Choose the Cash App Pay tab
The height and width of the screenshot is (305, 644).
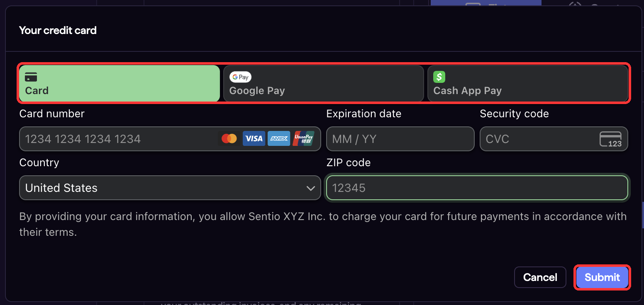pyautogui.click(x=528, y=83)
